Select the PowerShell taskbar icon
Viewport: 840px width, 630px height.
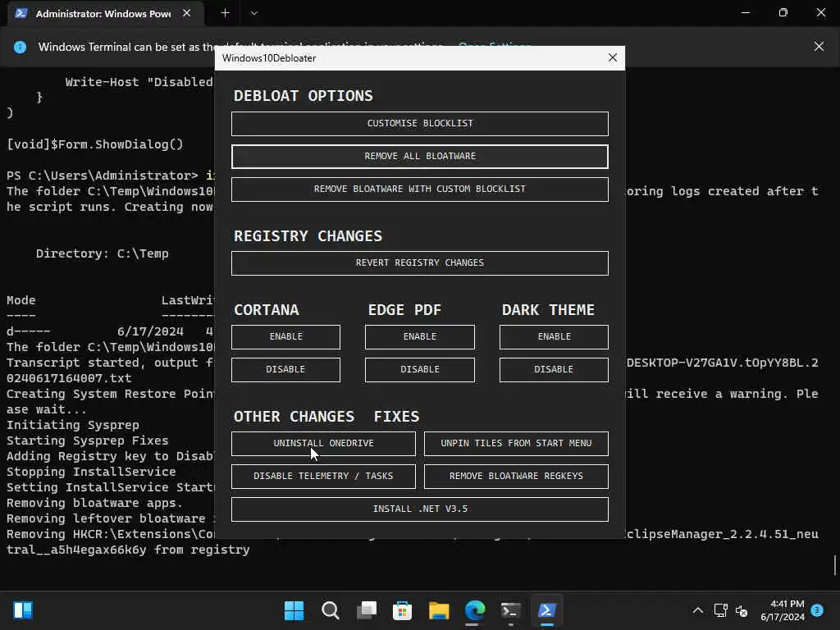click(x=547, y=610)
